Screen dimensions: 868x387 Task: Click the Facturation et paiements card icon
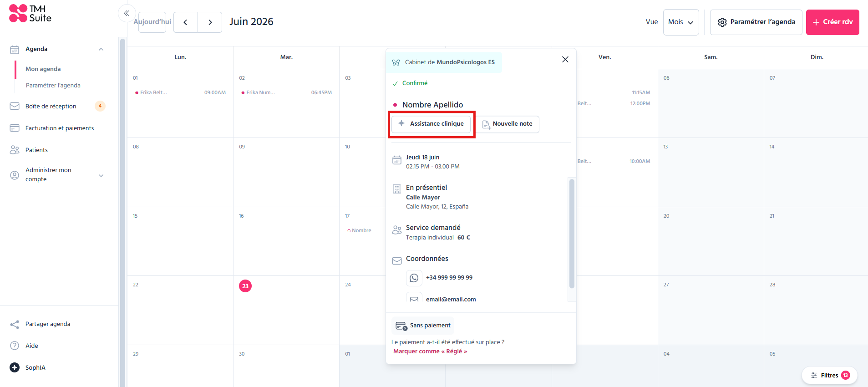click(15, 128)
